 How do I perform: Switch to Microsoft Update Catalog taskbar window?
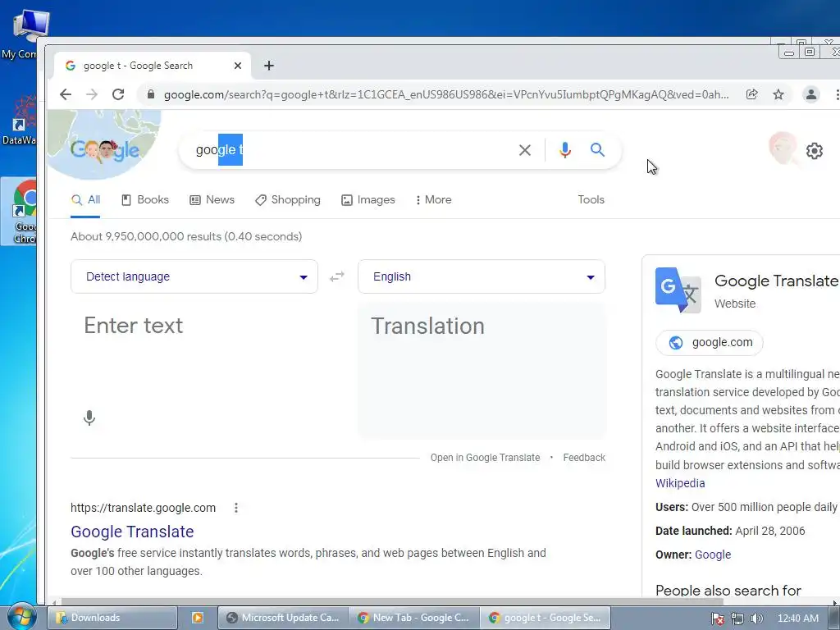283,618
